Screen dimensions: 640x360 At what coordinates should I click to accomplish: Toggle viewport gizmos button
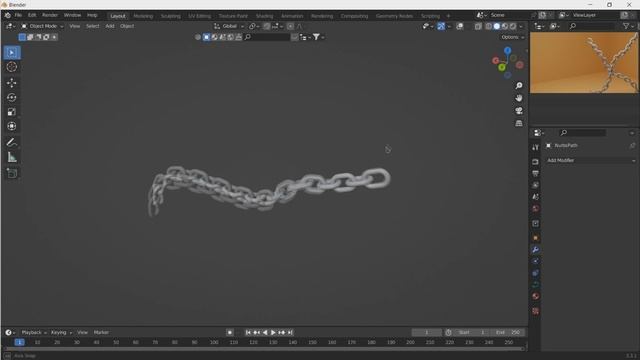point(441,26)
